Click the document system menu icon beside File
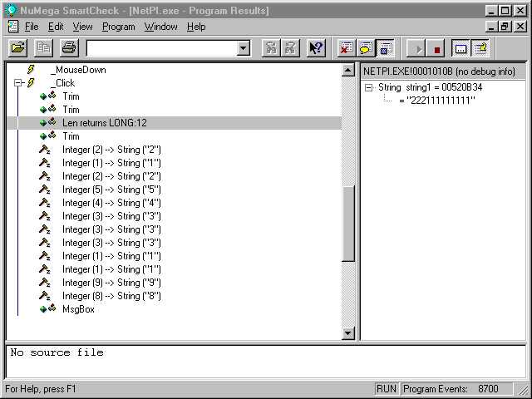 (x=13, y=27)
